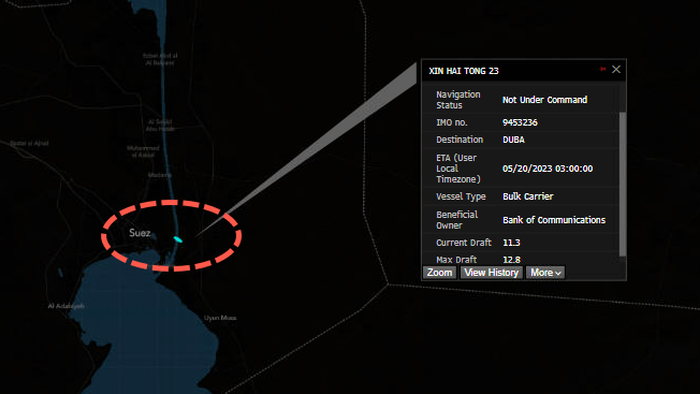Click the XIN HAI TONG 23 title
700x394 pixels.
[463, 71]
